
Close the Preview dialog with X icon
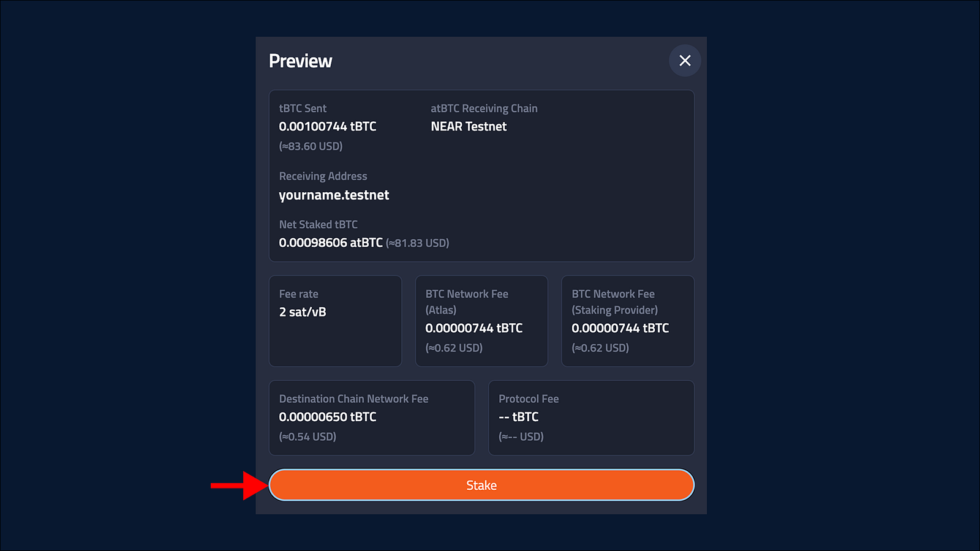[x=685, y=61]
